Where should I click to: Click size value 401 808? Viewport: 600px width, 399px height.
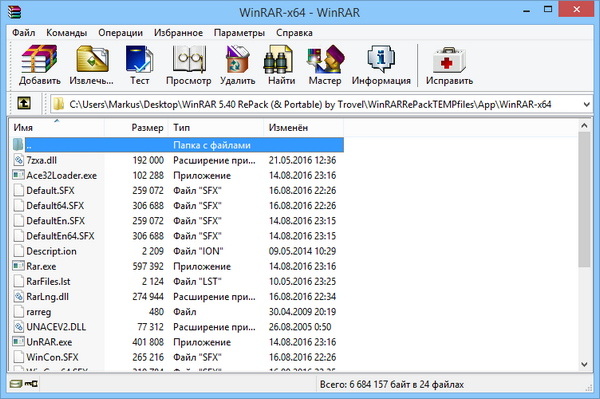point(148,342)
